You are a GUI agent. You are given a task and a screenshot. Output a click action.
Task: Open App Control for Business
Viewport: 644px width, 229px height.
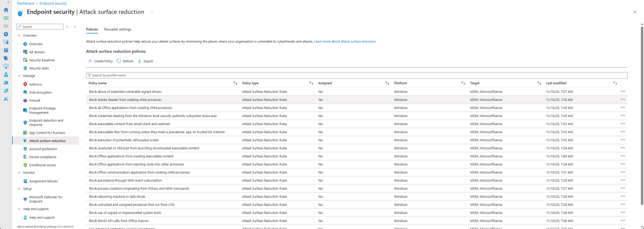pyautogui.click(x=47, y=132)
